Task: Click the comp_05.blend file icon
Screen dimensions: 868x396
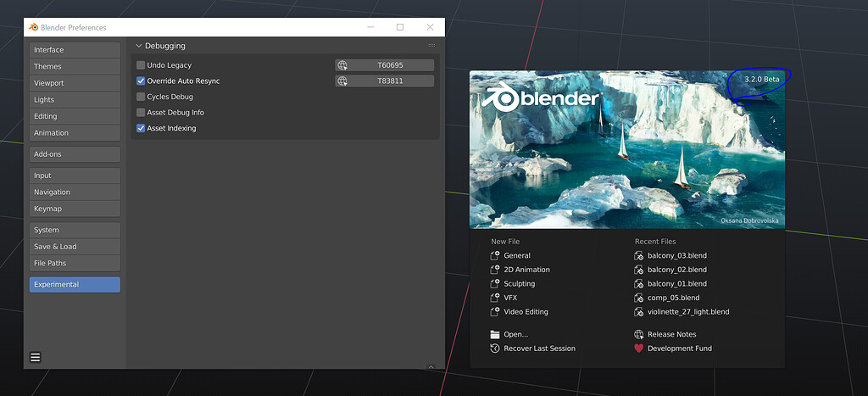Action: [639, 298]
